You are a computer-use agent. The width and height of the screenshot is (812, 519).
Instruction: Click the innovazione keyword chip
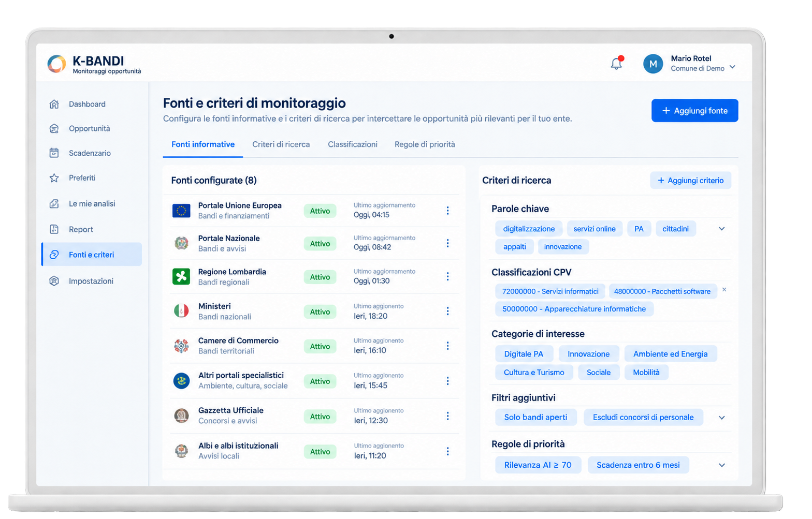pos(563,247)
